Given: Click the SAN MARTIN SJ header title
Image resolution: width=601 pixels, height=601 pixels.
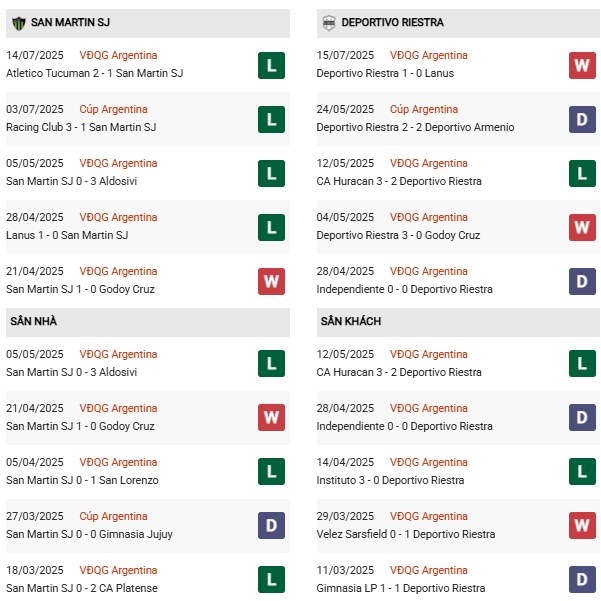Looking at the screenshot, I should 72,22.
